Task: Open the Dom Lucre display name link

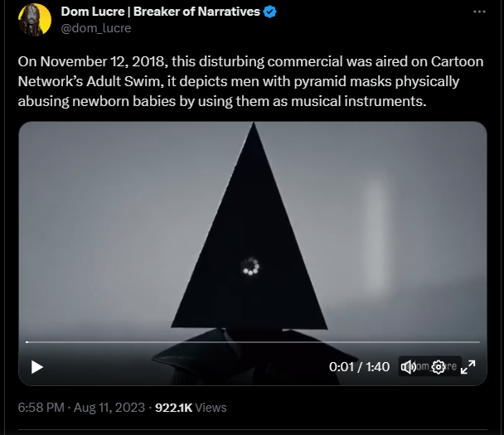Action: (x=160, y=12)
